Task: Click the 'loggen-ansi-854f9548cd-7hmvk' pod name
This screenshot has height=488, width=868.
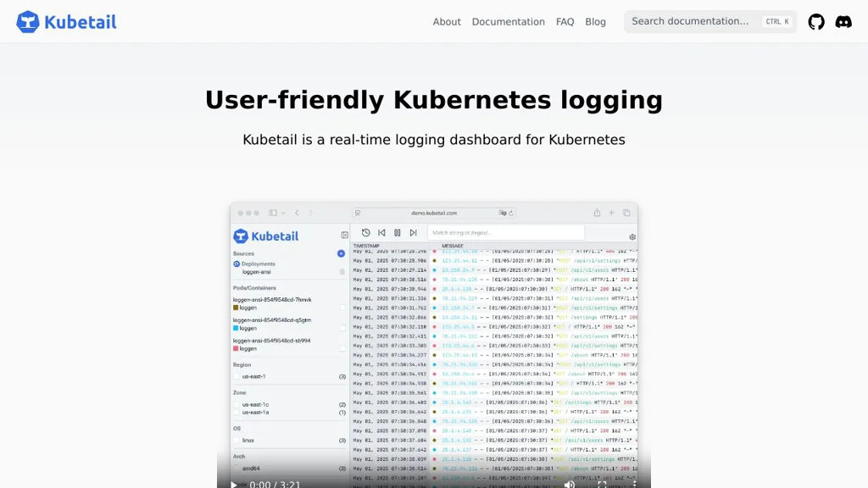Action: coord(272,300)
